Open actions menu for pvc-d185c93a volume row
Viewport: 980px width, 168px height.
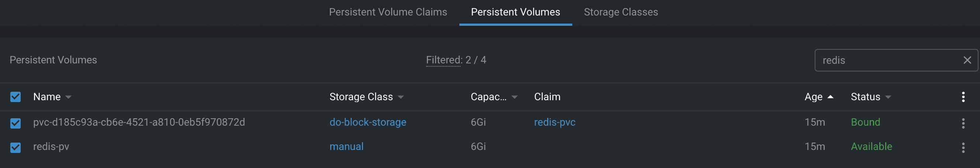point(963,123)
